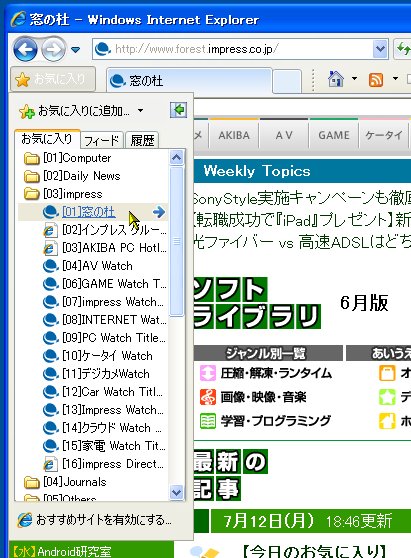
Task: Click the browser Forward button
Action: tap(53, 49)
